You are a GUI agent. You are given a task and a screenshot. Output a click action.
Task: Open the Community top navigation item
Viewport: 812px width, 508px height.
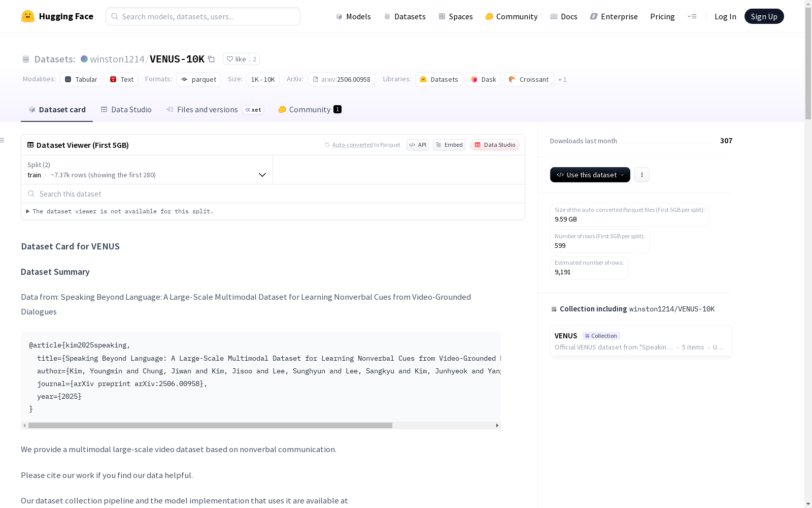click(x=511, y=16)
